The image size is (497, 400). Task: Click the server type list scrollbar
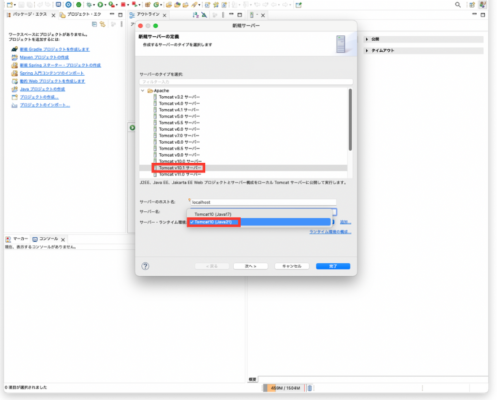[x=350, y=119]
